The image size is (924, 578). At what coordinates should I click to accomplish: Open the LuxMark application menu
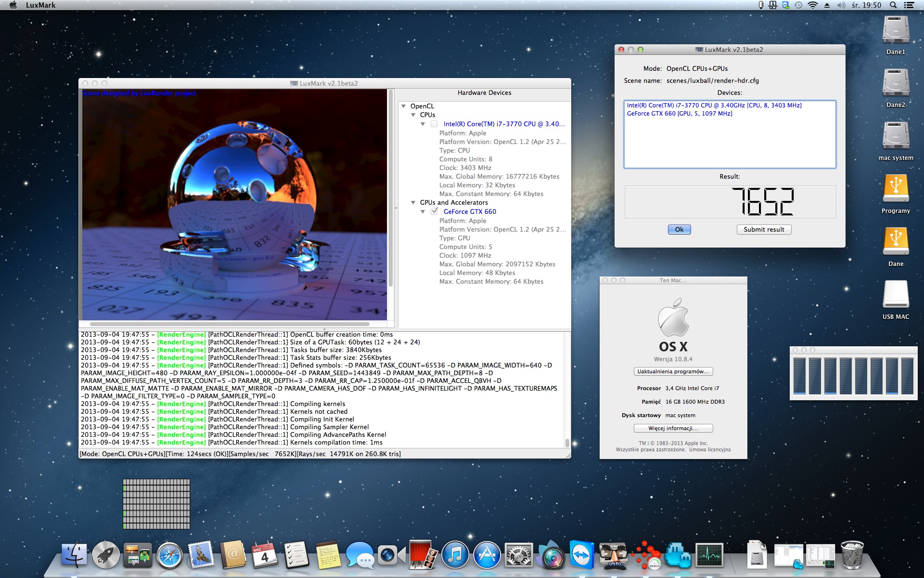click(40, 5)
